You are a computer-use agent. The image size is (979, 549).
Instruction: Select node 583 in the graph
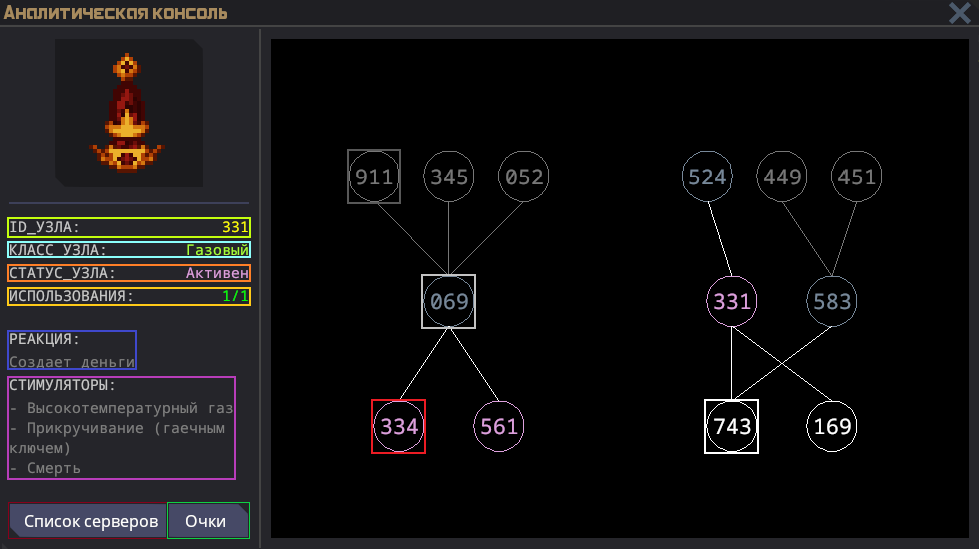[832, 301]
